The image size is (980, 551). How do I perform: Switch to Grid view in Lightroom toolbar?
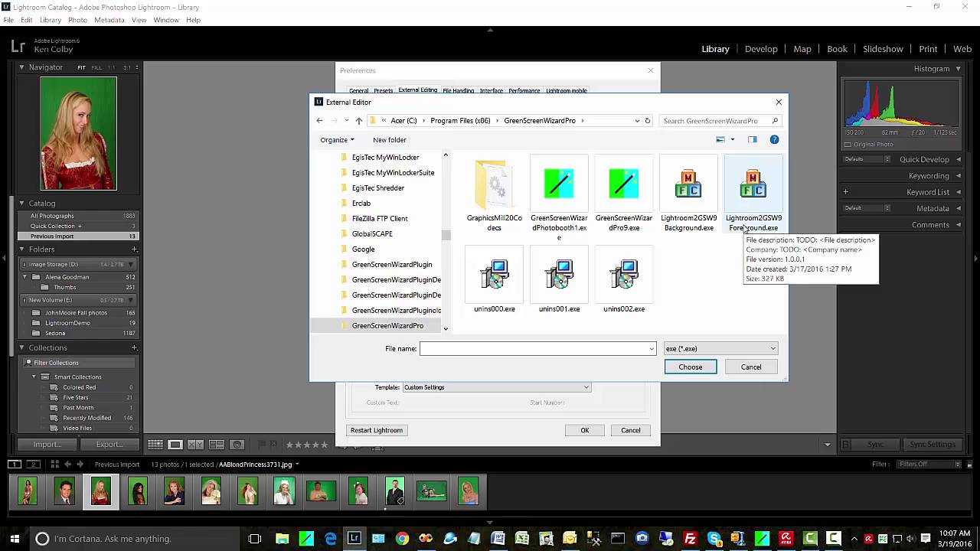coord(155,445)
